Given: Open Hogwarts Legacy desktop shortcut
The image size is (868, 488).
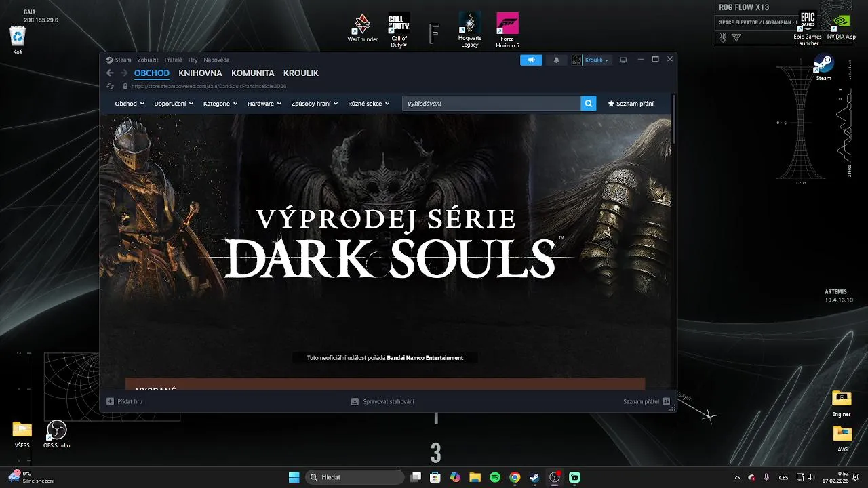Looking at the screenshot, I should tap(469, 30).
